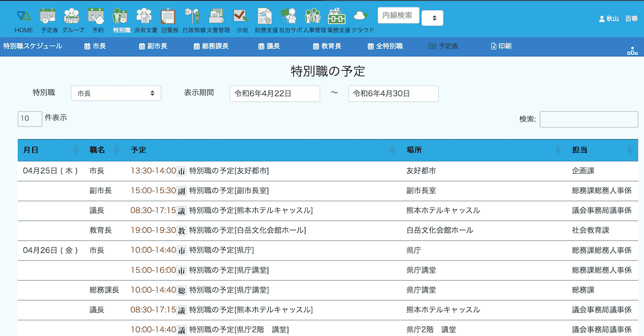This screenshot has height=336, width=644.
Task: Open the 決裁 approval icon
Action: coord(242,16)
